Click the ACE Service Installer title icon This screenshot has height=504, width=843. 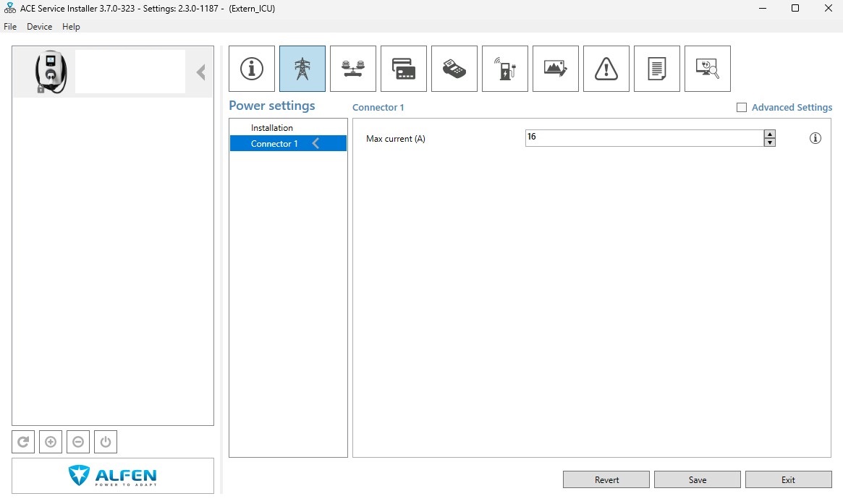pyautogui.click(x=9, y=8)
